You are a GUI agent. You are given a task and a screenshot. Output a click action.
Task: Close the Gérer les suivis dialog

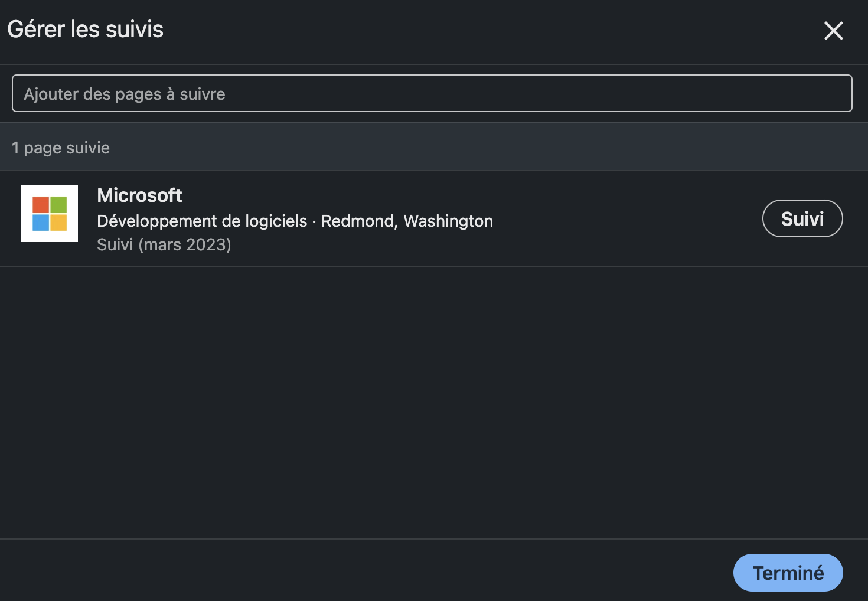coord(833,31)
